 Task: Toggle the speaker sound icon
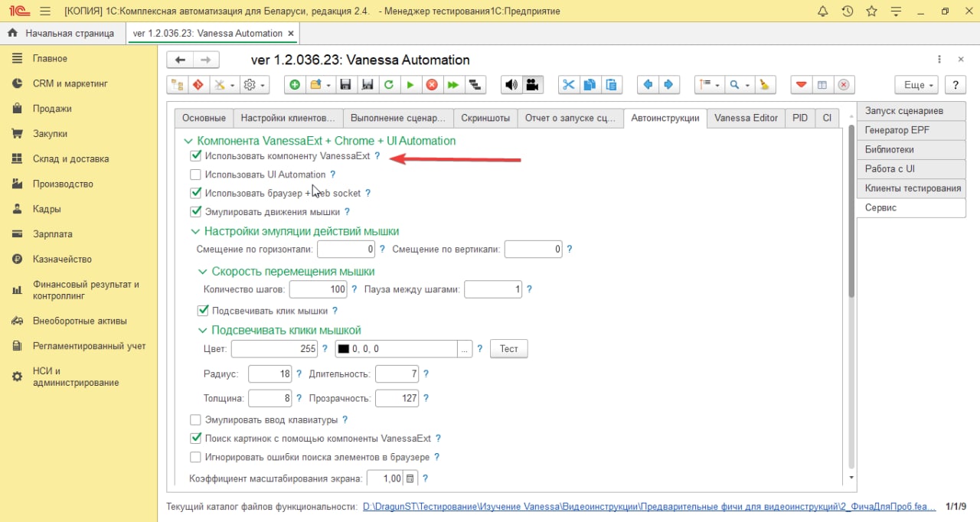click(x=511, y=85)
